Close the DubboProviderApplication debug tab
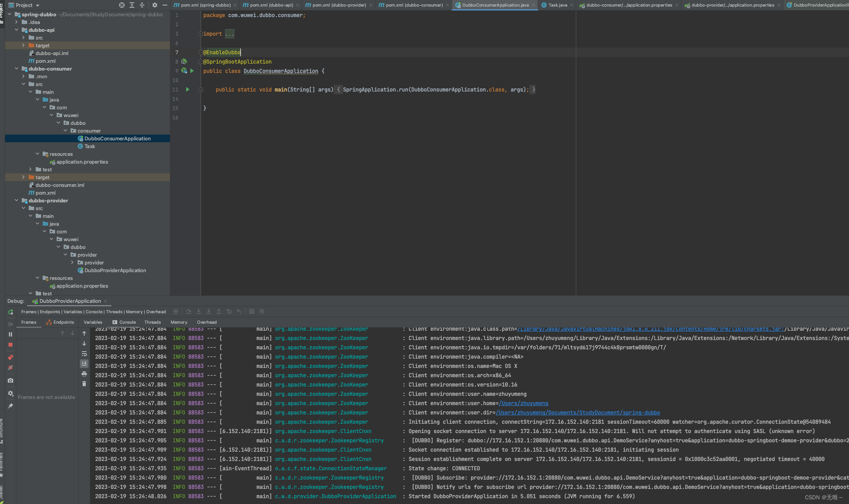Viewport: 849px width, 504px height. [x=106, y=301]
